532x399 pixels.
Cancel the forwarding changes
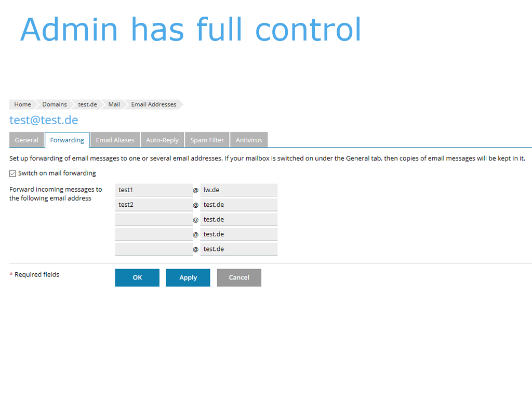tap(239, 277)
